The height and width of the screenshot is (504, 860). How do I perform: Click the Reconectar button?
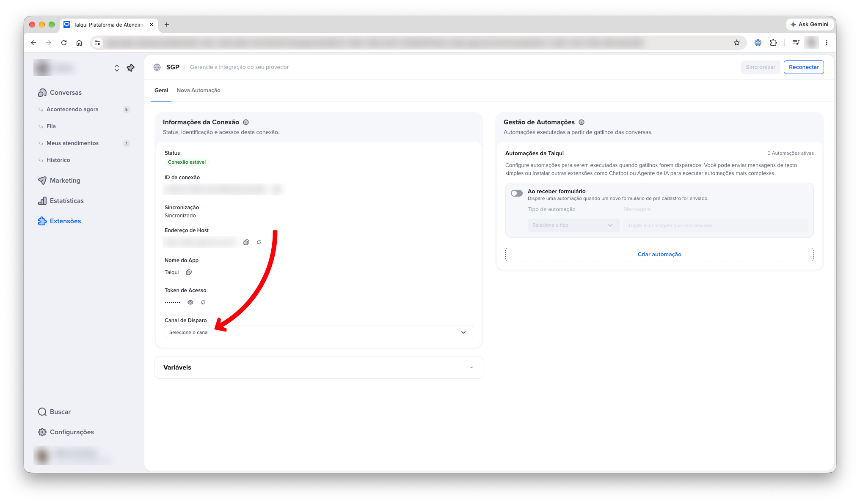click(804, 67)
